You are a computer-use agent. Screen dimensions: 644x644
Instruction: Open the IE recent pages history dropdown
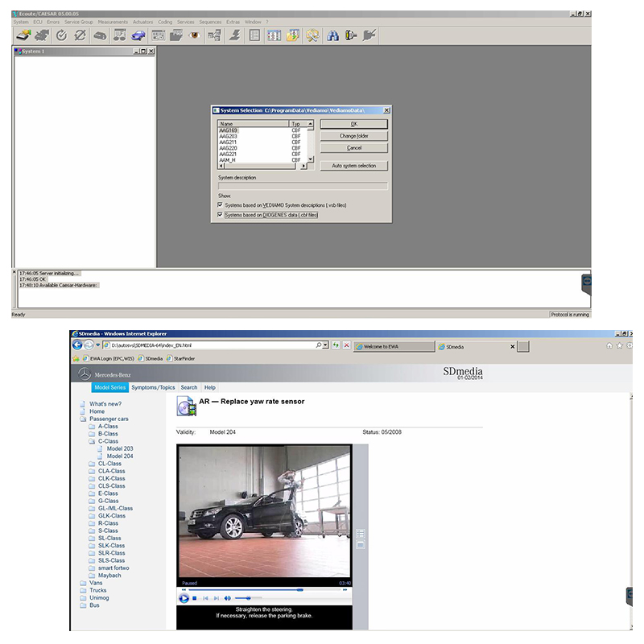[97, 345]
